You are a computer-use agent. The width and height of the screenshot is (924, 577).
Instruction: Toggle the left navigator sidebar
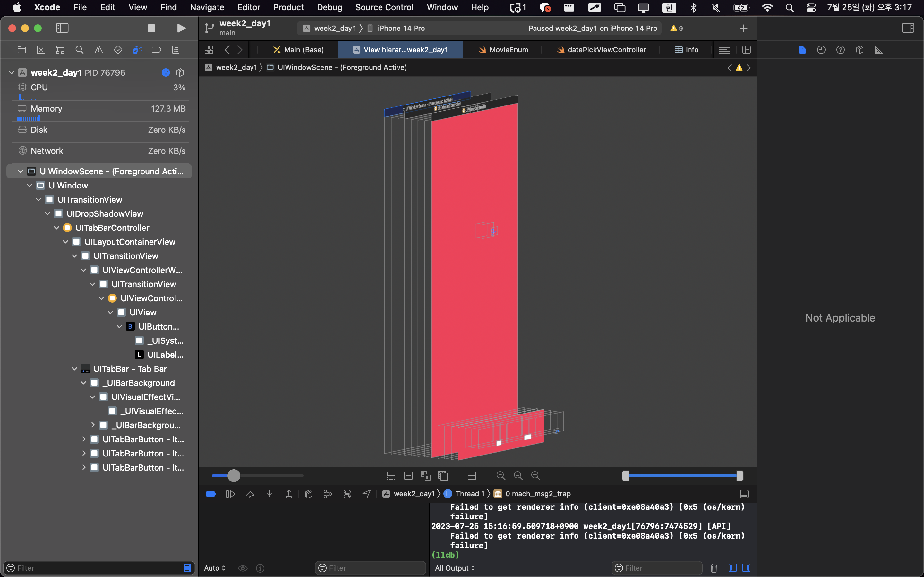(62, 28)
